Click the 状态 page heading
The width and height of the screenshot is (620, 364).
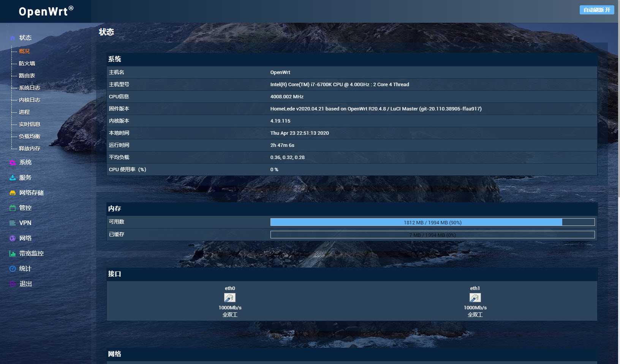tap(106, 32)
